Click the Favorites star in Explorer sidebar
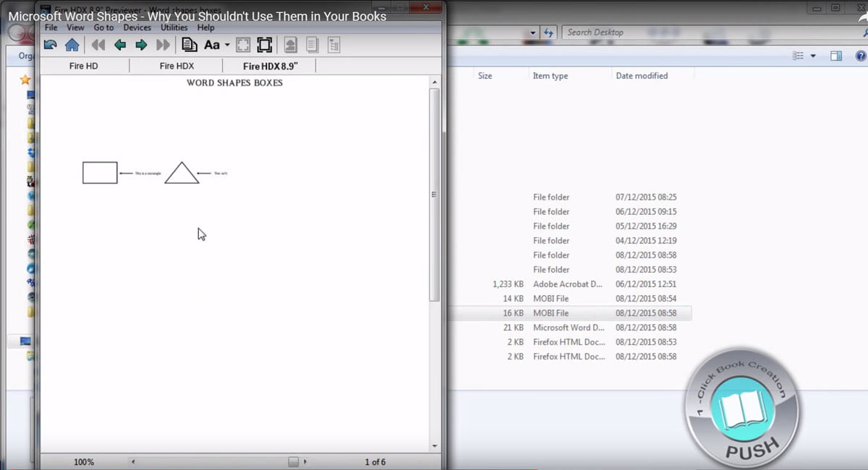Viewport: 868px width, 470px height. pos(25,80)
